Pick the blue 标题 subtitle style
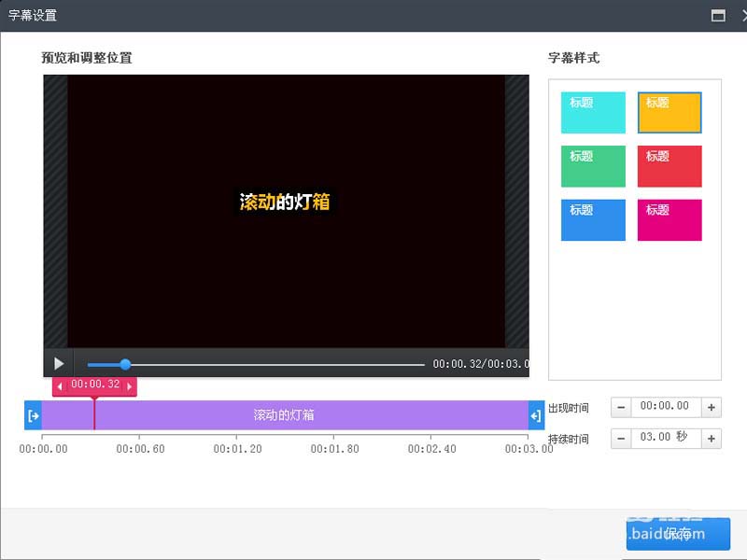747x560 pixels. (593, 220)
